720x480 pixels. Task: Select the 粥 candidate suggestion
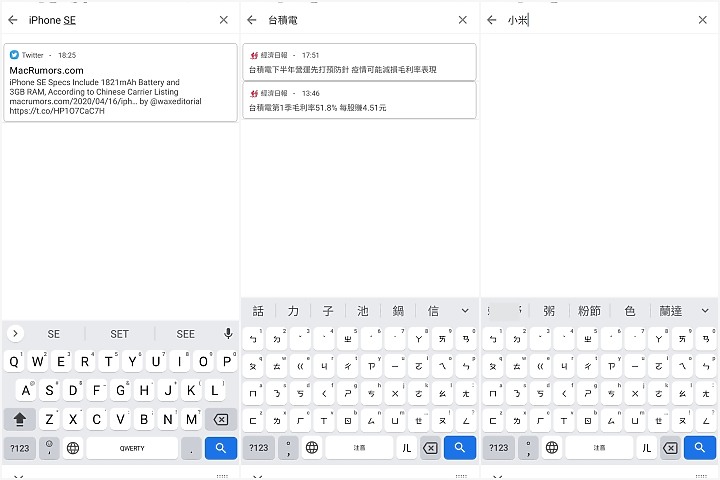tap(549, 311)
